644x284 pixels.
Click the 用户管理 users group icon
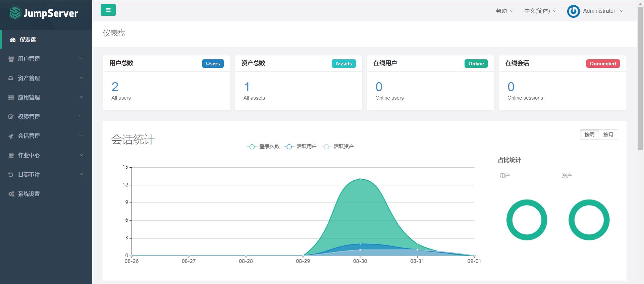pos(11,59)
